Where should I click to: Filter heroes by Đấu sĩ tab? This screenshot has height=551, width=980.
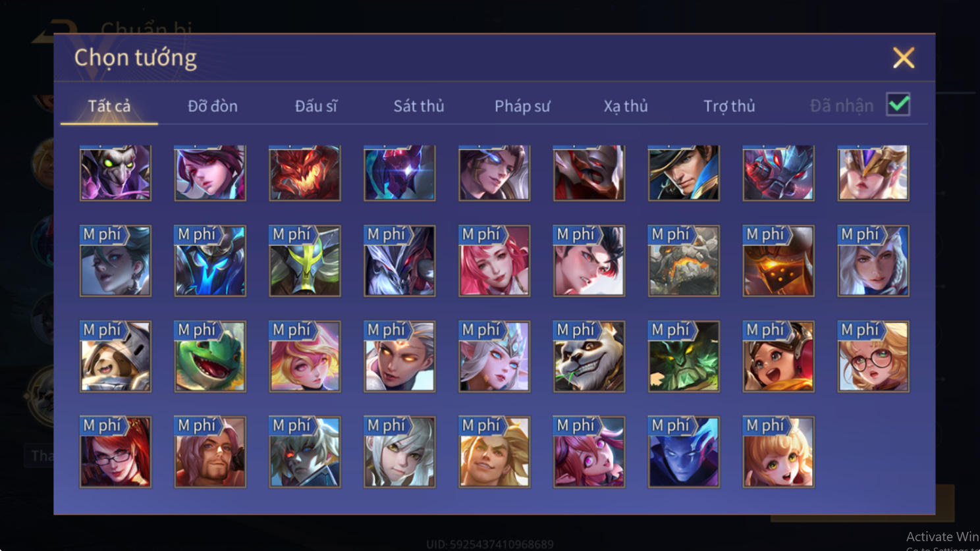(316, 106)
